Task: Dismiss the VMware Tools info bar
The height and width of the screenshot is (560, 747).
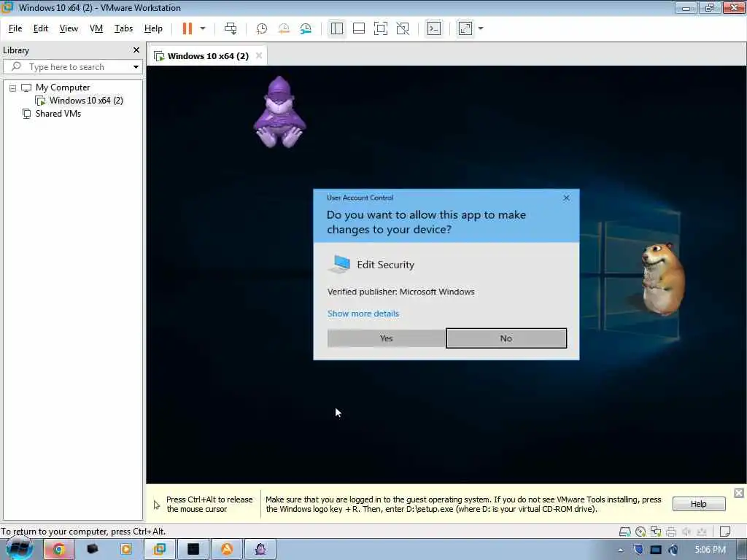Action: point(738,493)
